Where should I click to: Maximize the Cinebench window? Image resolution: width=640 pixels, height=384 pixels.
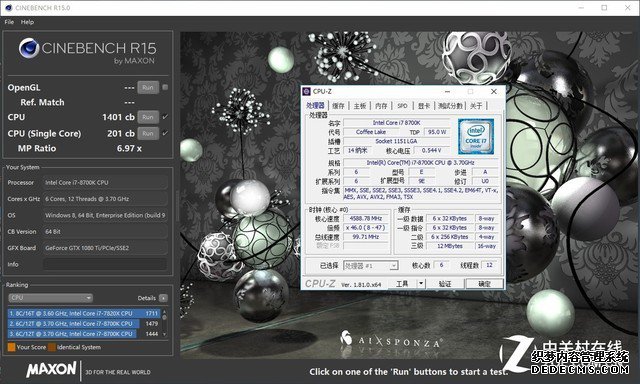pyautogui.click(x=604, y=8)
